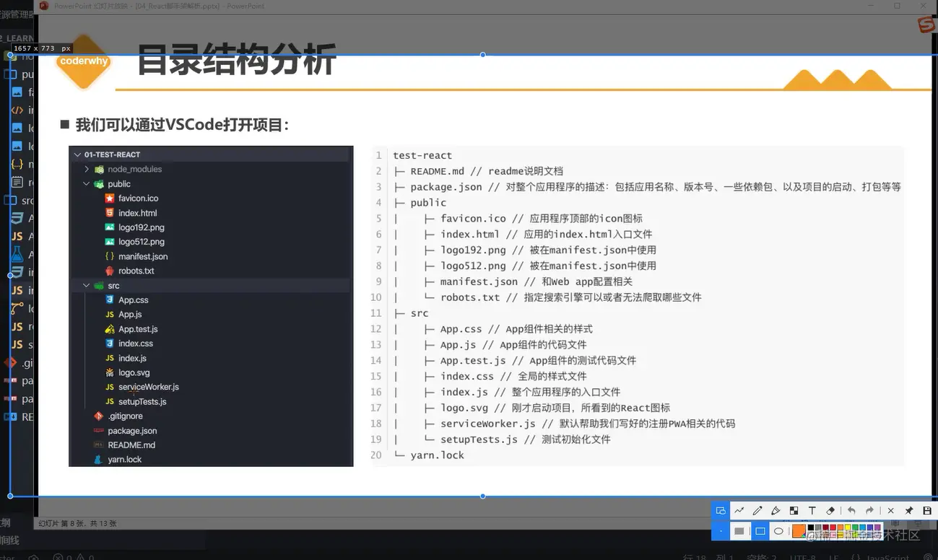Pick the dark red palette swatch

point(826,528)
